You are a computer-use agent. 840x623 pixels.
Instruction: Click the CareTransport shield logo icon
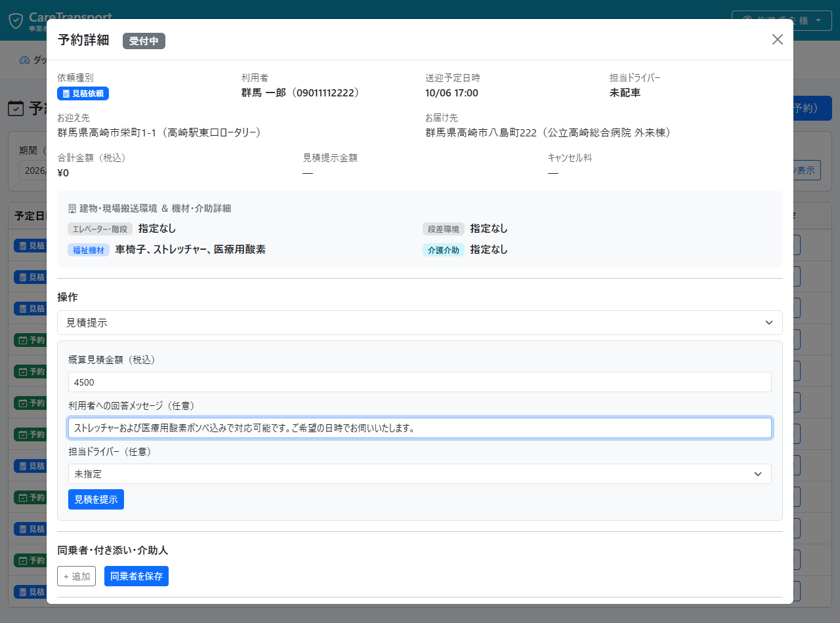16,21
